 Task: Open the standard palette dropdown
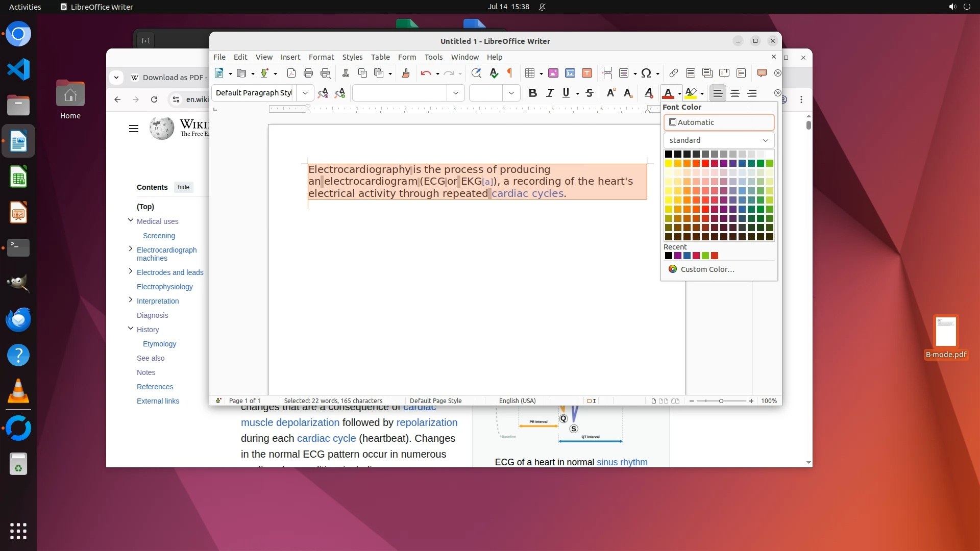(719, 140)
